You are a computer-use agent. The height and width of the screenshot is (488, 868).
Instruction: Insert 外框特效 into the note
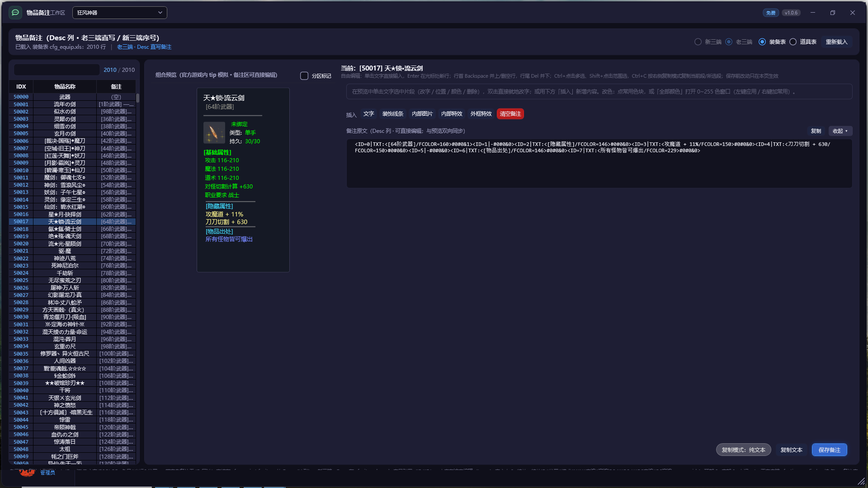coord(481,114)
